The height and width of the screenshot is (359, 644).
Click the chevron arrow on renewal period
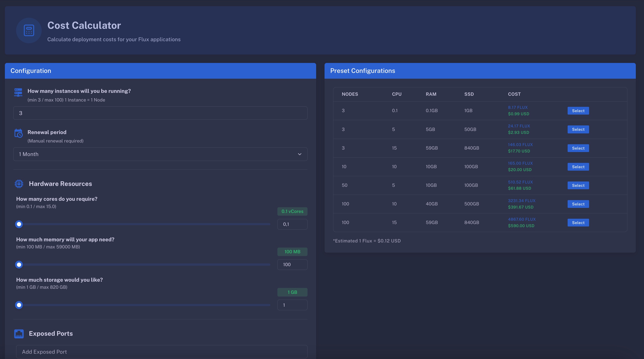point(300,154)
